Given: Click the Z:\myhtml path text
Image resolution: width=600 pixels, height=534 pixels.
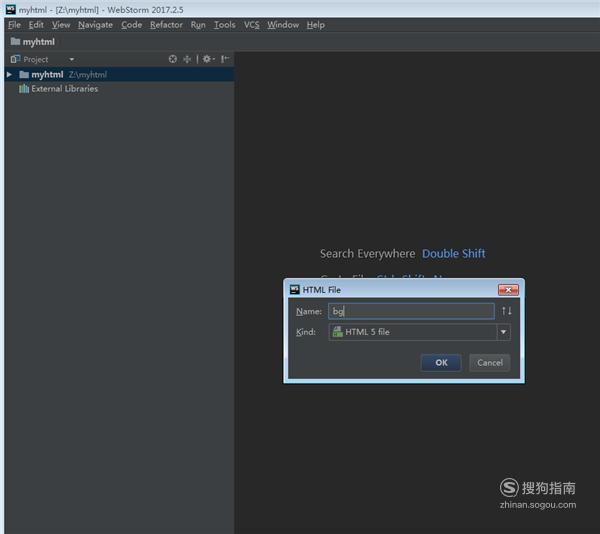Looking at the screenshot, I should (88, 75).
